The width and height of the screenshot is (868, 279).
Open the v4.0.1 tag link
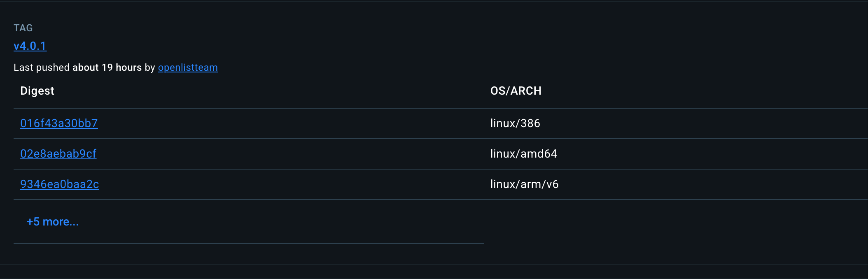tap(30, 46)
